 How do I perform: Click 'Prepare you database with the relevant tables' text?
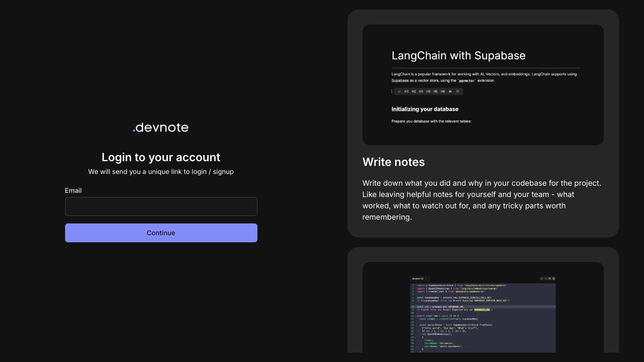[x=431, y=121]
